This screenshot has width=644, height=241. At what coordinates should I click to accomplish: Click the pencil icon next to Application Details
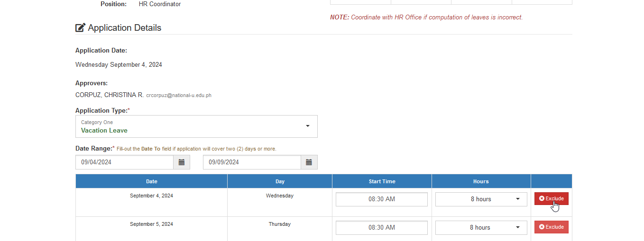[x=81, y=27]
